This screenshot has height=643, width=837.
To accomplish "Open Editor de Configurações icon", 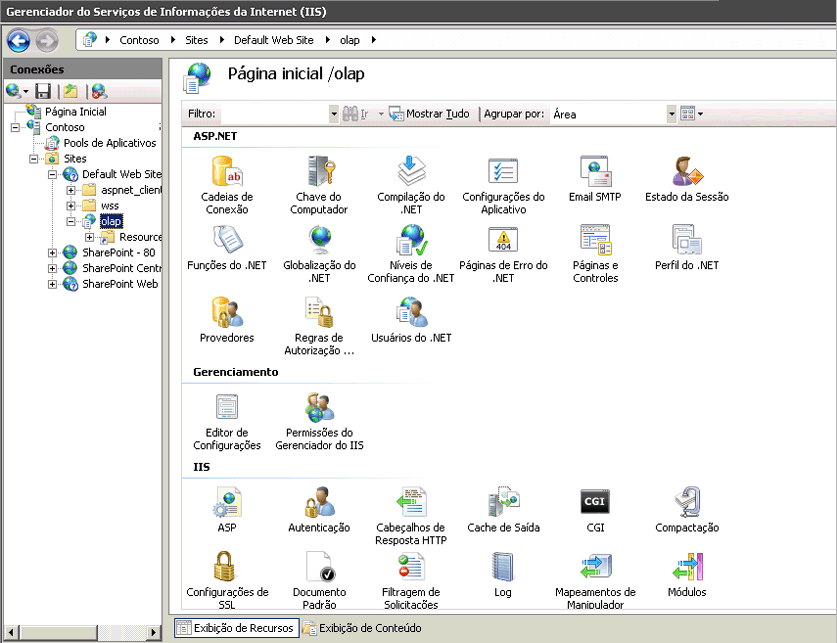I will [x=227, y=421].
